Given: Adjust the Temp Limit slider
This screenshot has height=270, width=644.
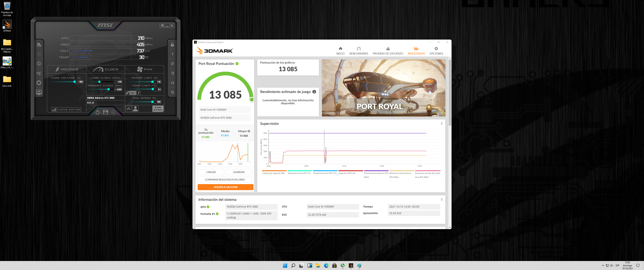Looking at the screenshot, I should tap(142, 89).
